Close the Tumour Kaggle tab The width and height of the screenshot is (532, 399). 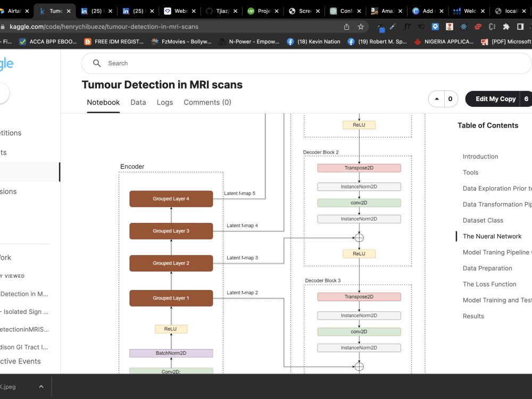tap(69, 11)
